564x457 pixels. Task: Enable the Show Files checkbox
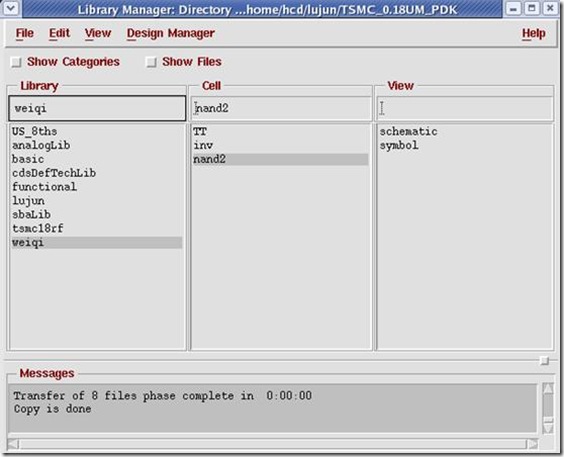point(151,62)
